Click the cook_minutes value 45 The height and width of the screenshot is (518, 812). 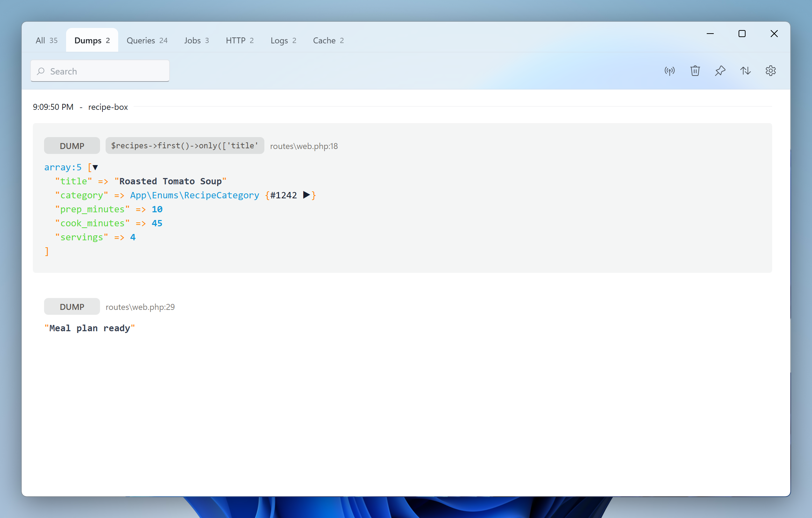(157, 223)
